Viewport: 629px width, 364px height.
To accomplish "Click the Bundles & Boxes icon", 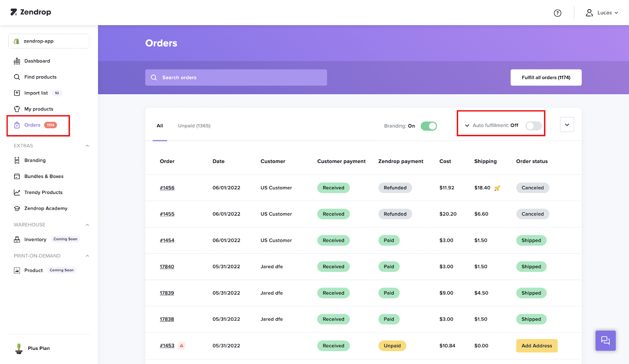I will [17, 176].
